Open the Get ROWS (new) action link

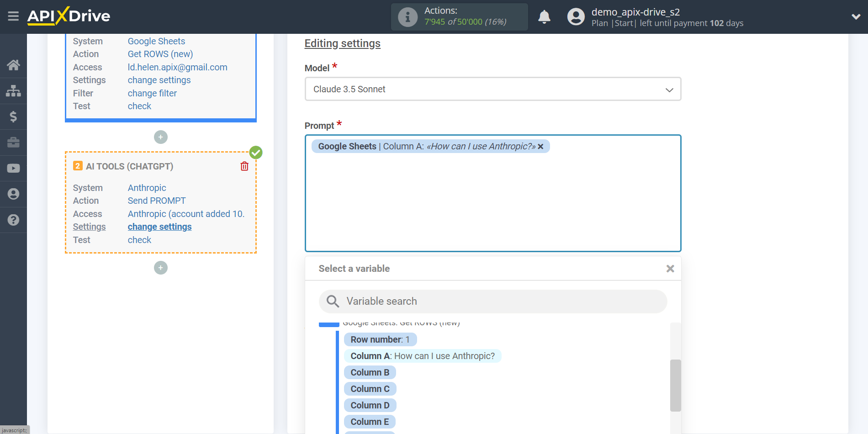pos(160,54)
